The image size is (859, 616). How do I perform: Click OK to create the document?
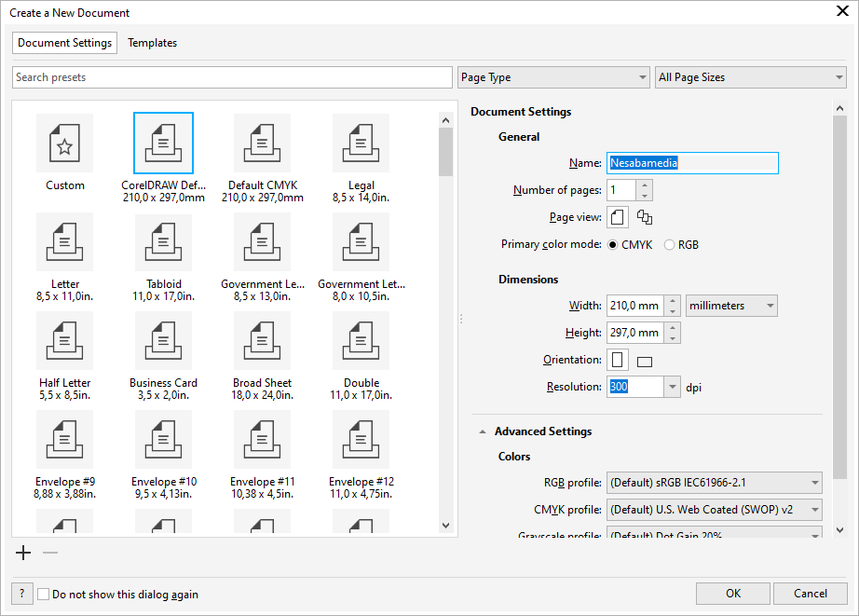point(733,594)
